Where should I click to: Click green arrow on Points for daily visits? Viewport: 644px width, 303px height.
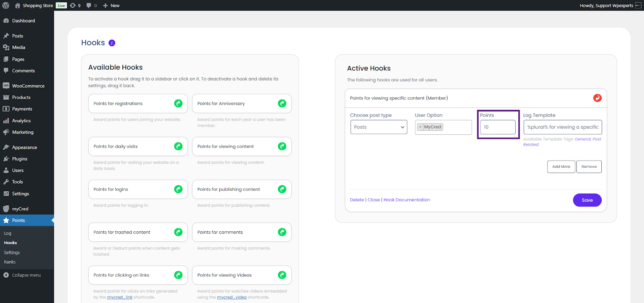tap(178, 146)
